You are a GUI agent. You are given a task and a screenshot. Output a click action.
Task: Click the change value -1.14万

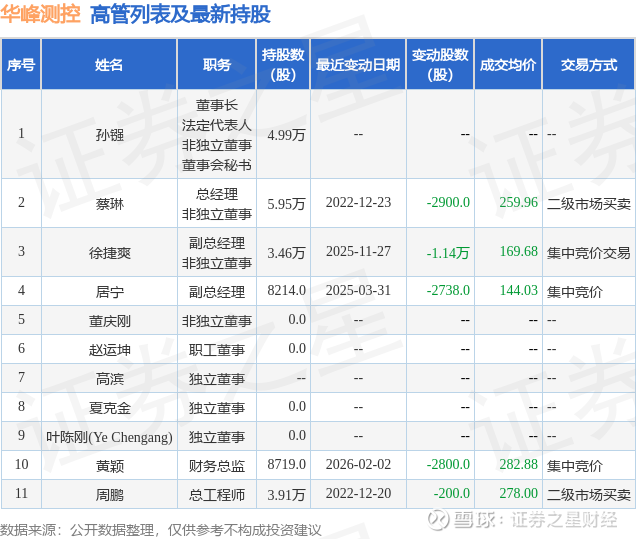[x=448, y=253]
